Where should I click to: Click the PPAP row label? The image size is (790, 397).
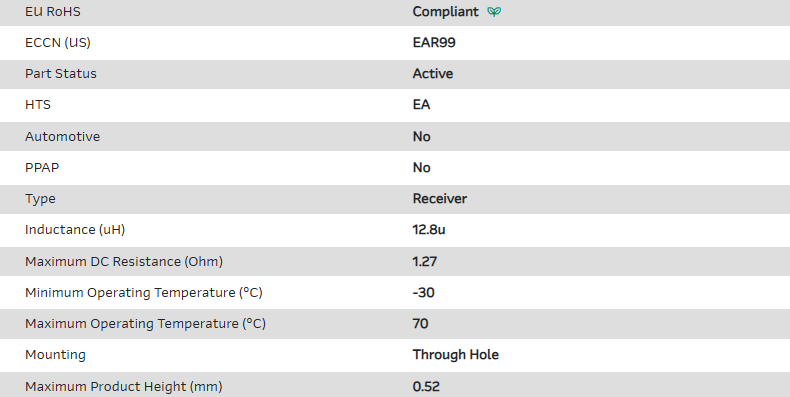tap(42, 168)
